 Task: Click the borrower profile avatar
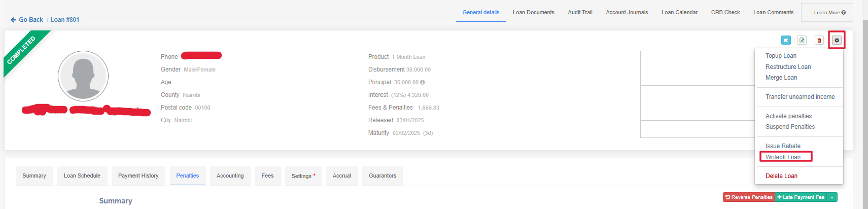coord(83,76)
